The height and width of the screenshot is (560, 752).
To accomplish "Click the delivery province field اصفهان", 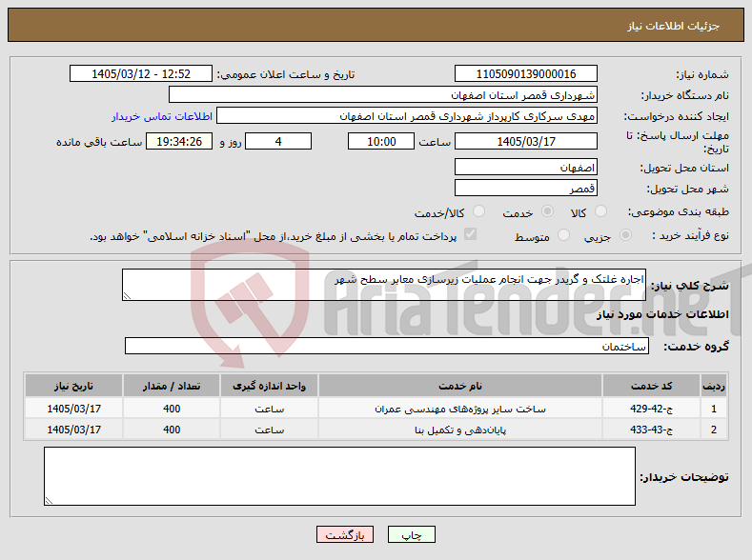I will click(525, 168).
